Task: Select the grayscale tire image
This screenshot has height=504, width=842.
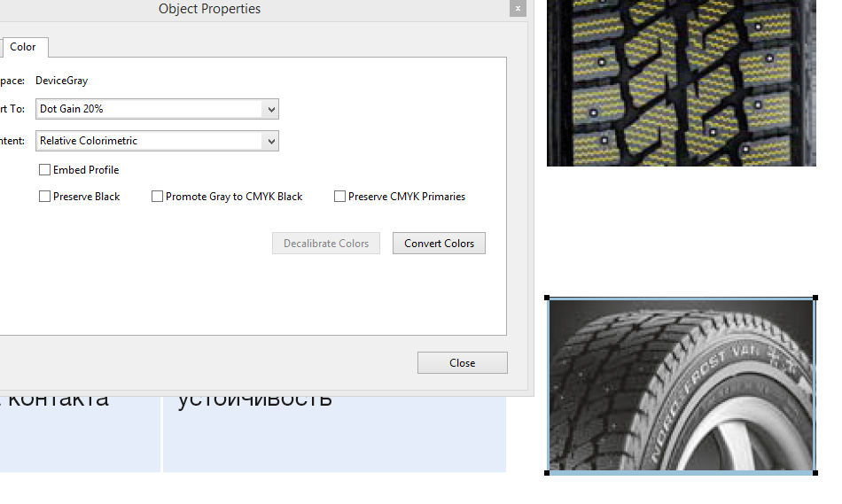Action: 681,385
